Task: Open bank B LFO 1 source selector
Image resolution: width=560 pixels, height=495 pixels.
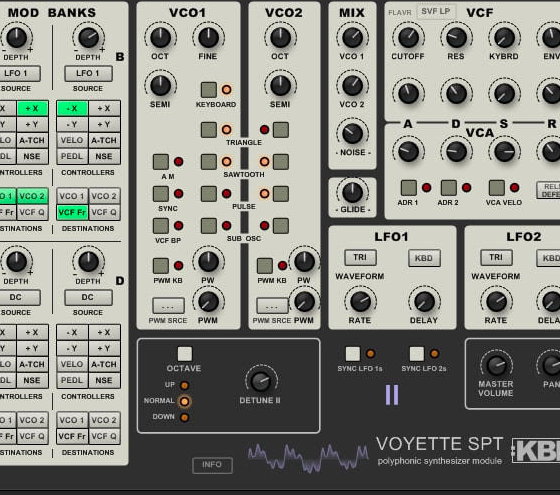Action: (88, 74)
